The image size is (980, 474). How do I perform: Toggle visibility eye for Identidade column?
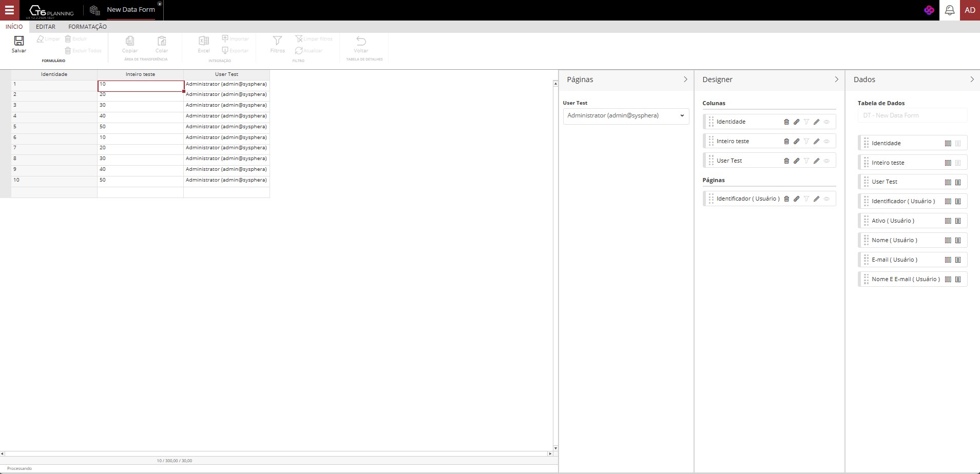(x=827, y=122)
